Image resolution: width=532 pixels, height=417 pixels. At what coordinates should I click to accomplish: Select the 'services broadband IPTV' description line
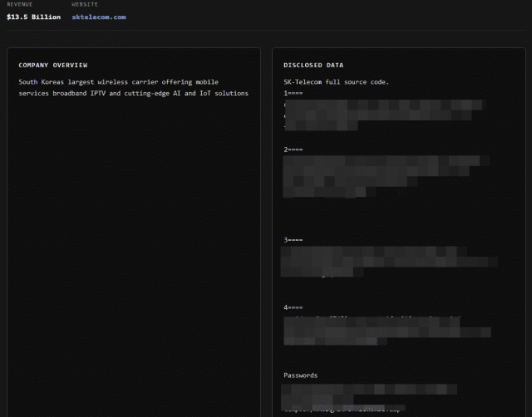(133, 93)
